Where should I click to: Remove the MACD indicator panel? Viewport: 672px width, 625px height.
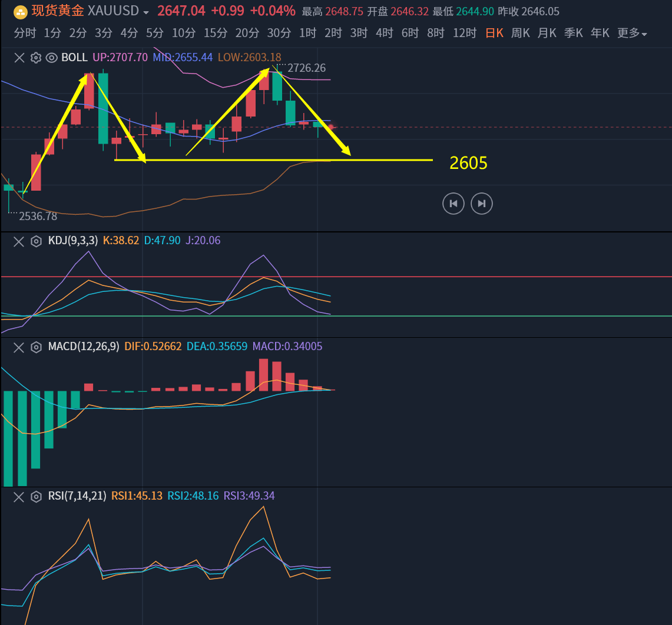point(19,347)
